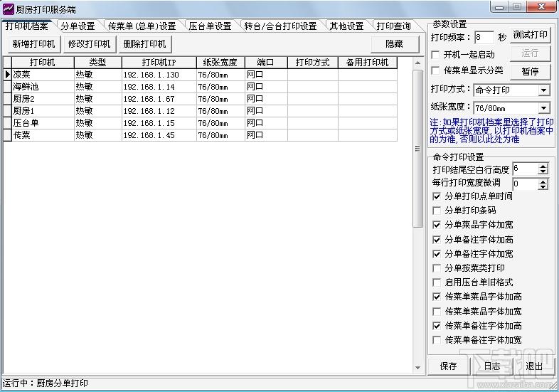Viewport: 559px width, 392px height.
Task: Click 修改打印机 button
Action: coord(90,44)
